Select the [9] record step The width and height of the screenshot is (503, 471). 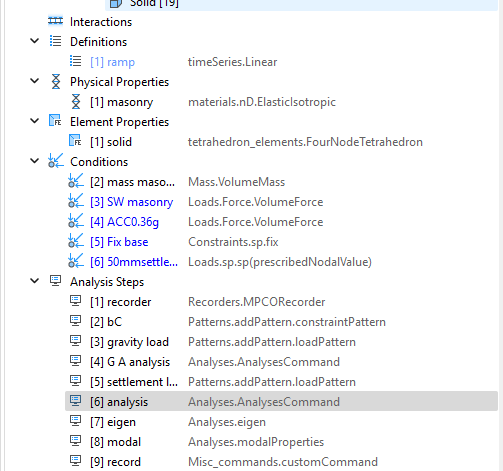tap(115, 462)
